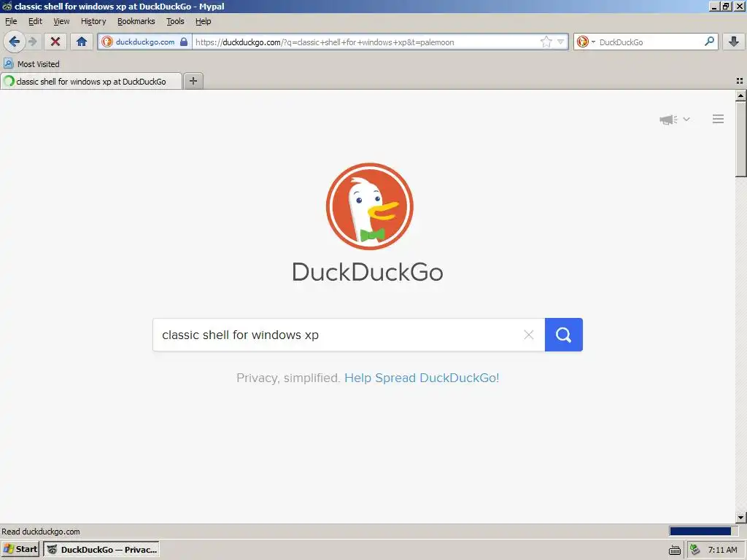Click the scrollbar up arrow
This screenshot has height=560, width=747.
pyautogui.click(x=741, y=96)
